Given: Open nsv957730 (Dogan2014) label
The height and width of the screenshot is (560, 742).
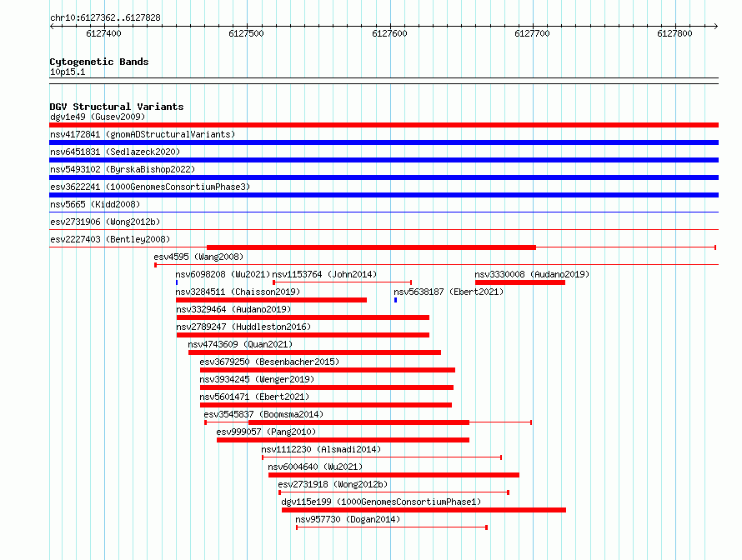Looking at the screenshot, I should (x=348, y=519).
